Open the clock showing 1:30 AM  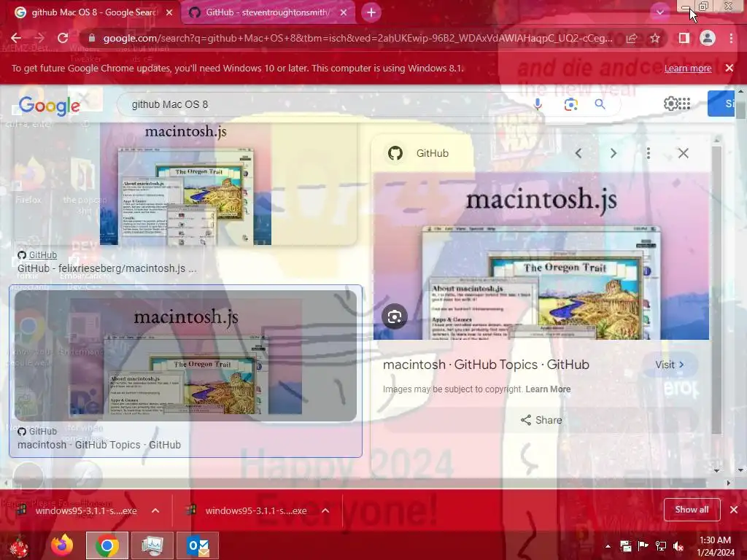715,546
